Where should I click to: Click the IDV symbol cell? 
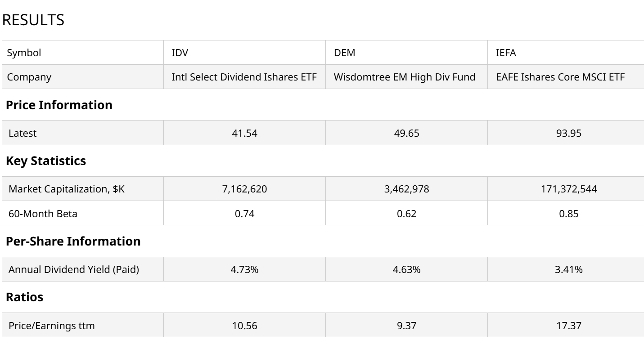180,53
